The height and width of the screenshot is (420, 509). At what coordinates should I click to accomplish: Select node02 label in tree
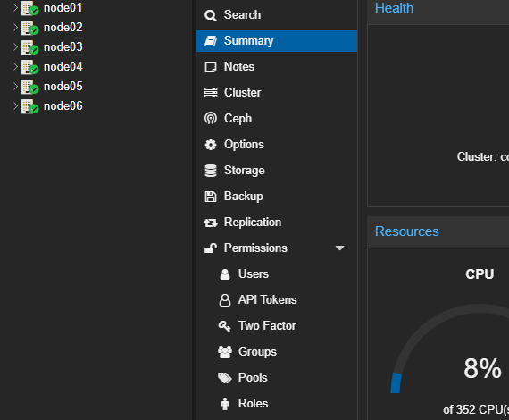63,28
